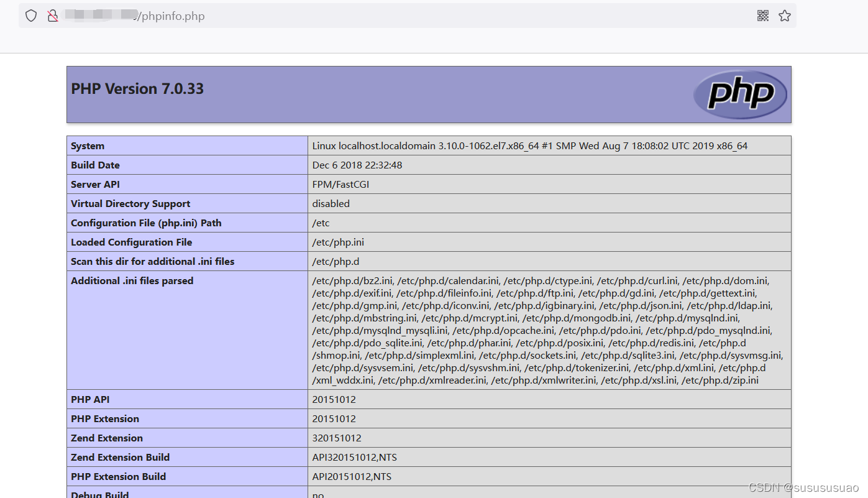This screenshot has height=498, width=868.
Task: Select the 'PHP Version 7.0.33' heading
Action: pos(137,88)
